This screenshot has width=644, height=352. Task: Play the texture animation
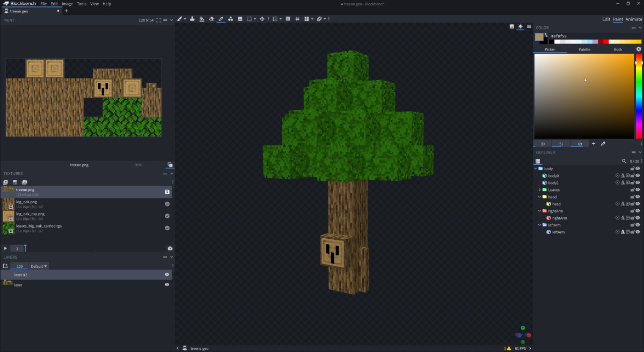coord(5,248)
